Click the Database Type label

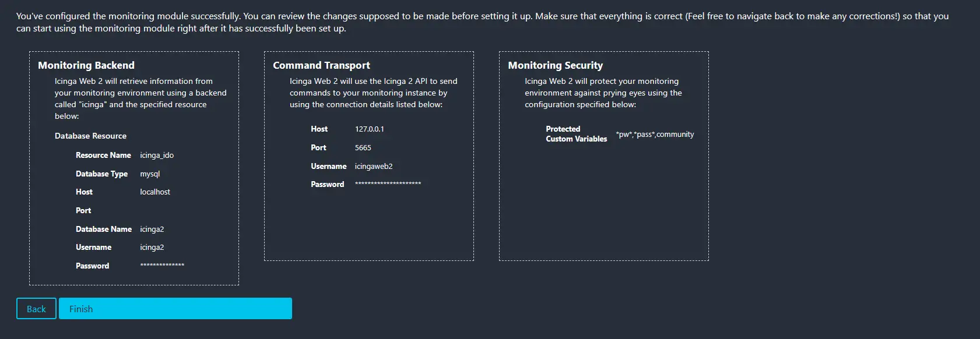pyautogui.click(x=101, y=174)
